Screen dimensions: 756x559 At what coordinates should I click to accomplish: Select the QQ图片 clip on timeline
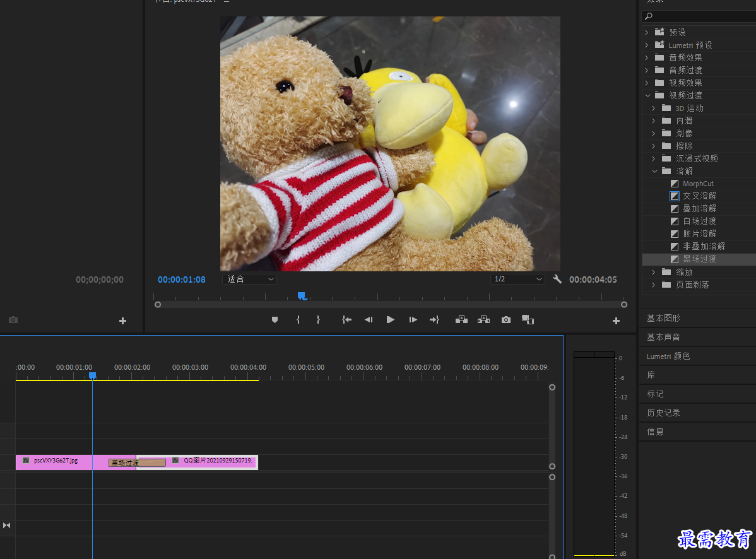[212, 462]
